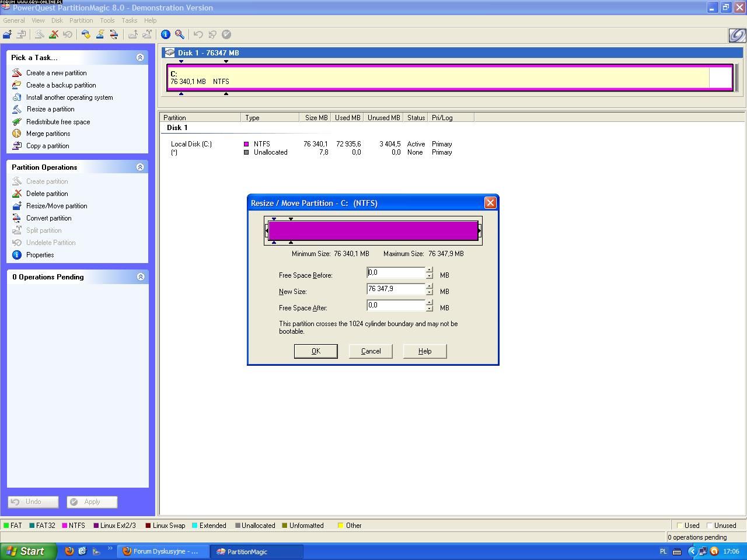This screenshot has height=560, width=747.
Task: Decrease Free Space After with down arrow
Action: pyautogui.click(x=430, y=309)
